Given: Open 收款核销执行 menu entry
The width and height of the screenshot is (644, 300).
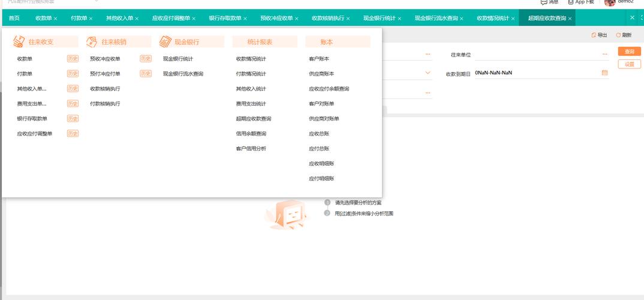Looking at the screenshot, I should [105, 89].
